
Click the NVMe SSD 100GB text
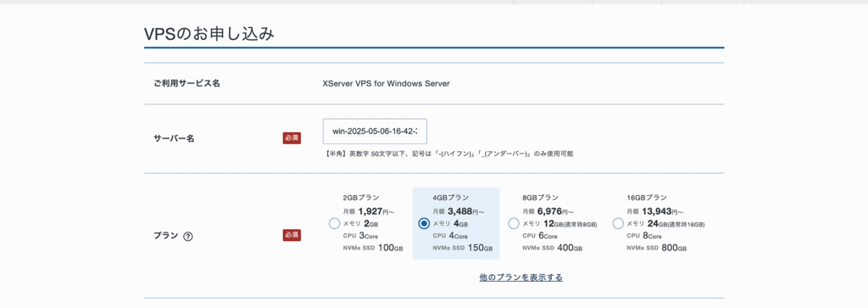pos(373,248)
